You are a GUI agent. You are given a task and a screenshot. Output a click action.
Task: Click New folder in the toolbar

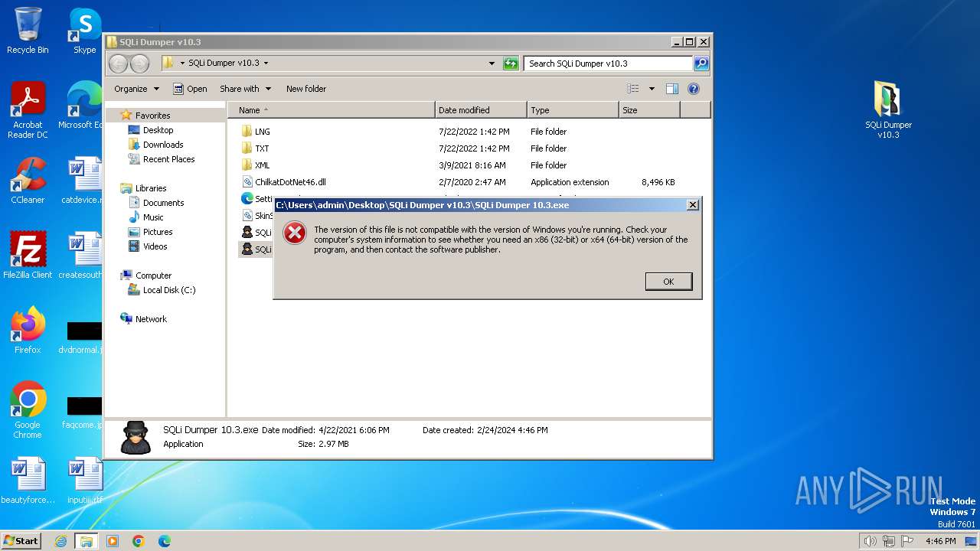click(x=306, y=89)
